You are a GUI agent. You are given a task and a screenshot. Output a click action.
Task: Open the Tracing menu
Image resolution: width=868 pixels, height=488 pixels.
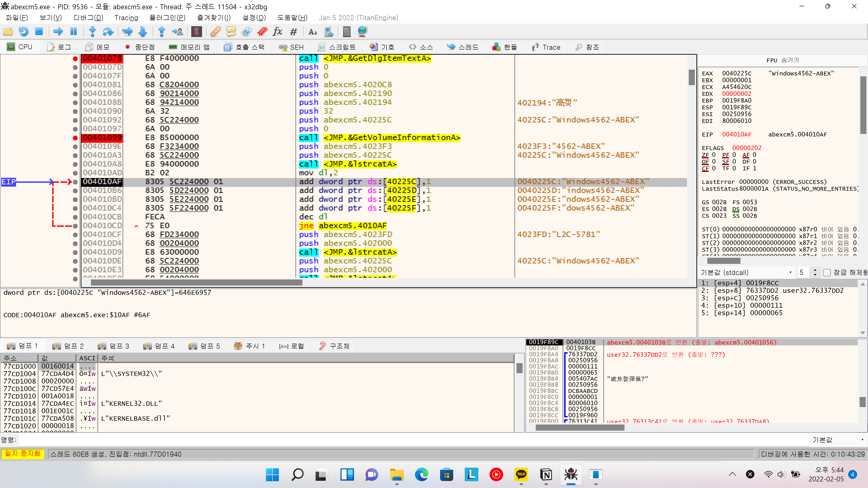126,18
